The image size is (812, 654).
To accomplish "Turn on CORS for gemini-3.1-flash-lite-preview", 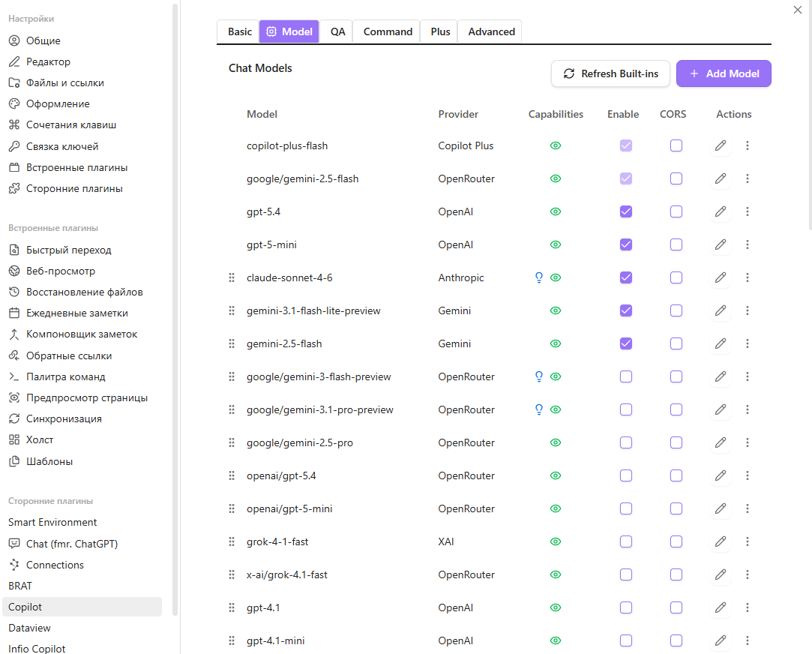I will click(676, 310).
